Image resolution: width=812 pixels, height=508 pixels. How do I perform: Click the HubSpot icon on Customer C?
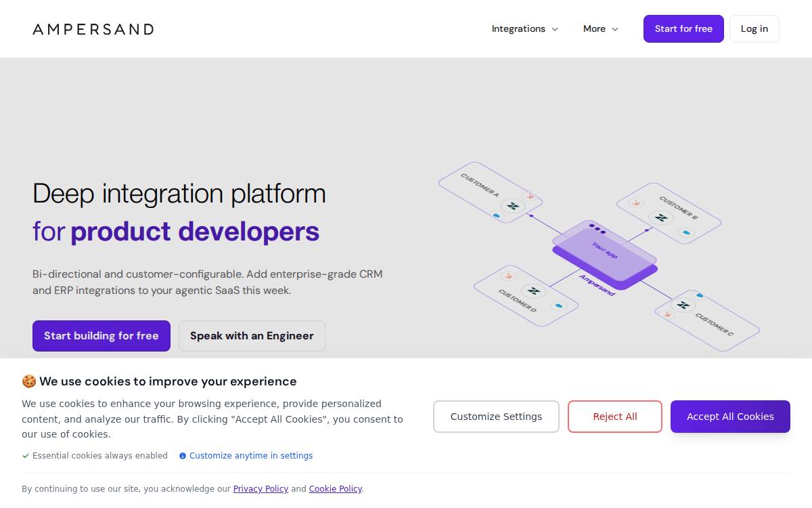667,314
